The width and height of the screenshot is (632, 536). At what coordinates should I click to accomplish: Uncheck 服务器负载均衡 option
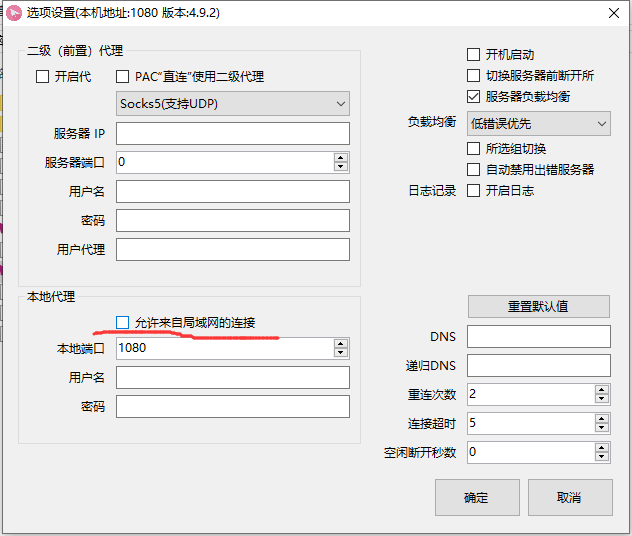tap(474, 97)
